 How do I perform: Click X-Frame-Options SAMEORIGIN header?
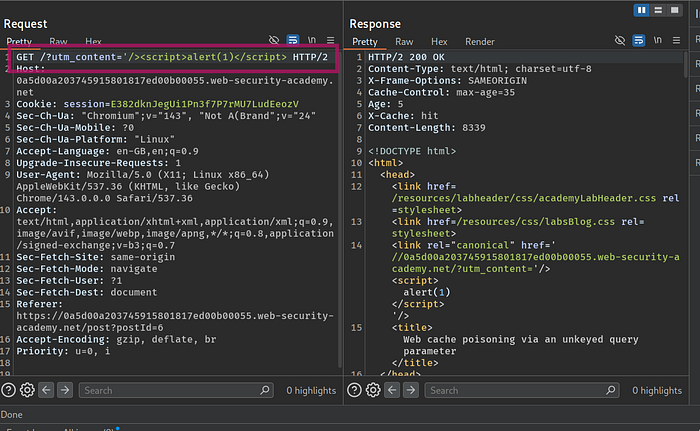[447, 81]
